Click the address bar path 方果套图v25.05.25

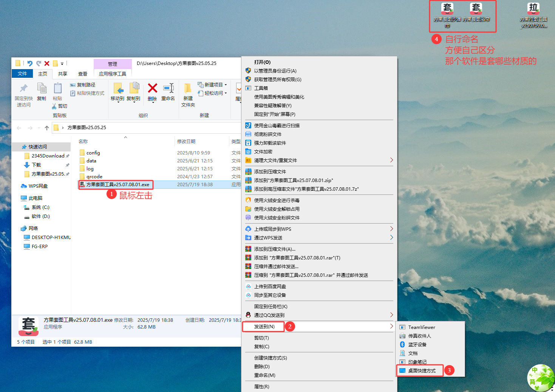pyautogui.click(x=87, y=128)
